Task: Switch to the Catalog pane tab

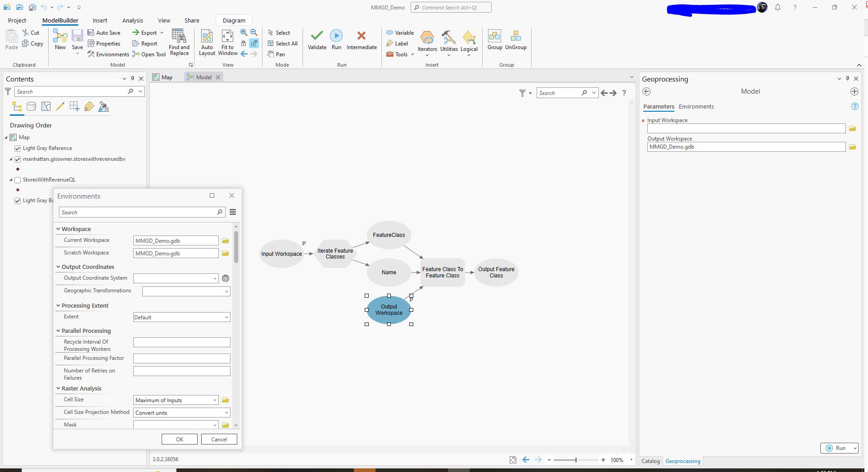Action: point(651,461)
